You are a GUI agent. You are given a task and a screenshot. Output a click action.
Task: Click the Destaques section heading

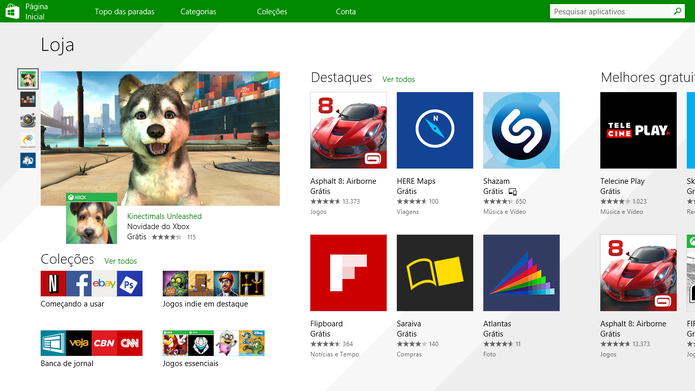pyautogui.click(x=341, y=78)
